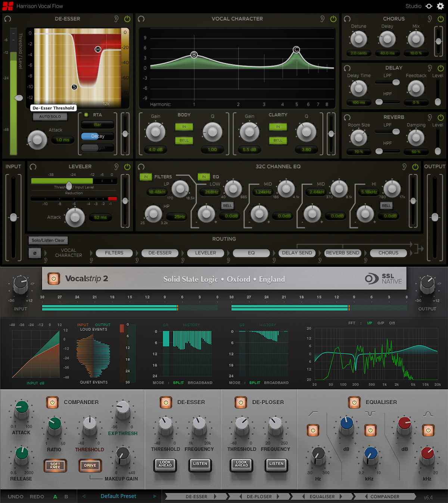The width and height of the screenshot is (448, 503).
Task: Click the 52 ms Attack readout in the Leveler
Action: click(100, 217)
